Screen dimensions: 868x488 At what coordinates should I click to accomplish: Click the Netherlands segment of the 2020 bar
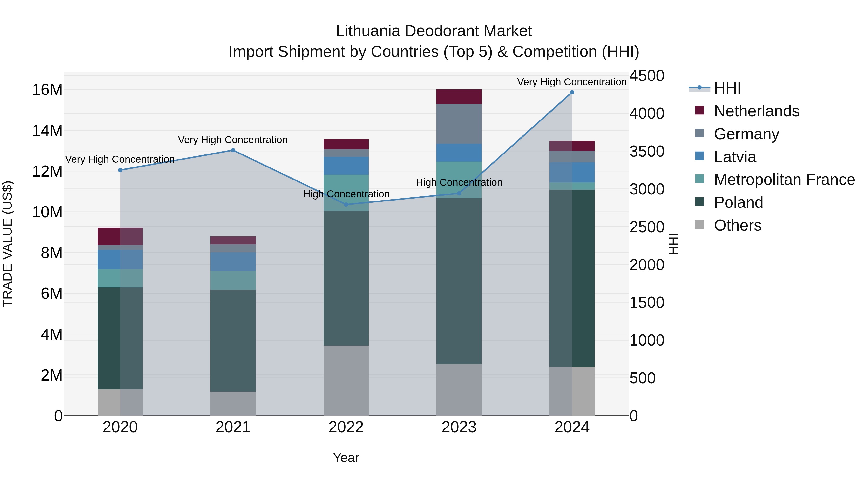click(x=120, y=236)
